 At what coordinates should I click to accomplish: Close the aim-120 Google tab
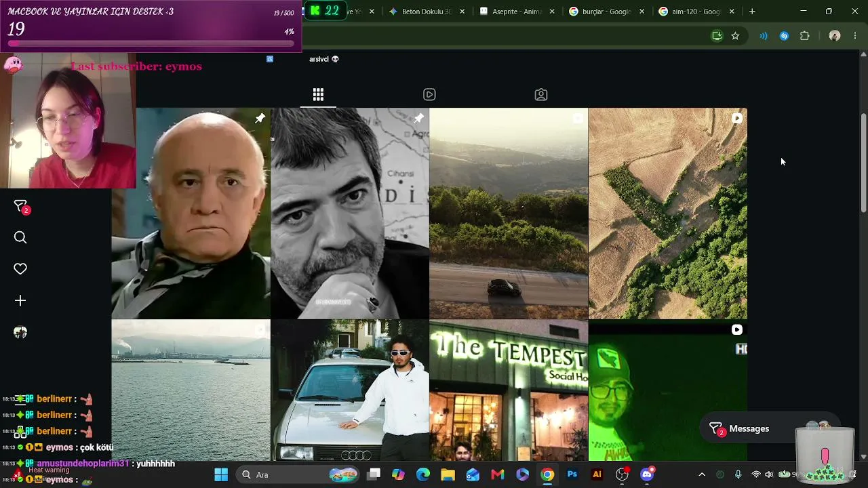(x=732, y=12)
